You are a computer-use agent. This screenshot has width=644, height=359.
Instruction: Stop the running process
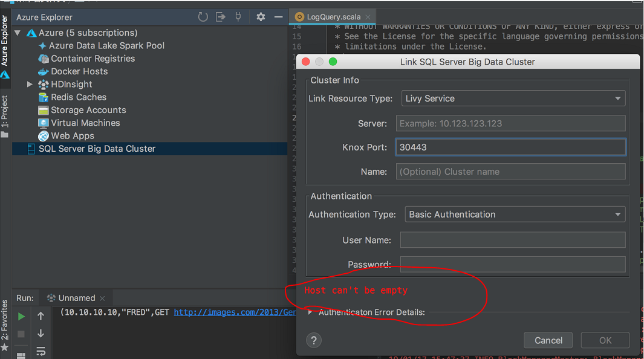click(20, 333)
